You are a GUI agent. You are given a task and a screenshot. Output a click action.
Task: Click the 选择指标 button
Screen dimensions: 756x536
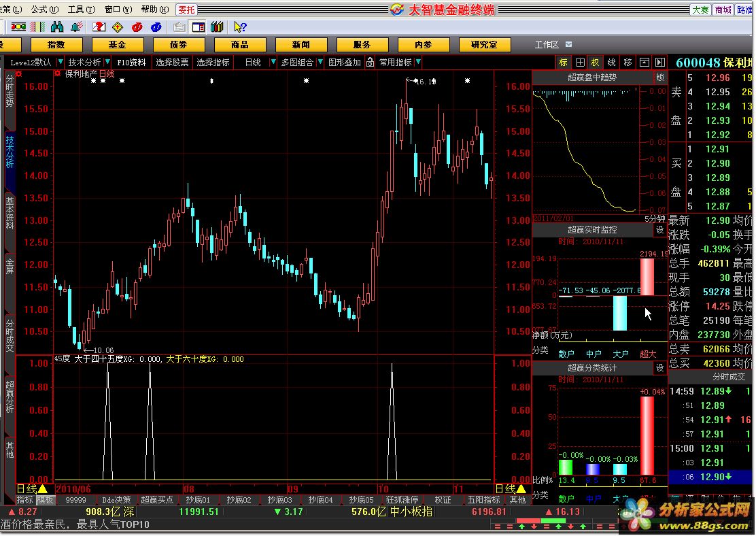(213, 62)
